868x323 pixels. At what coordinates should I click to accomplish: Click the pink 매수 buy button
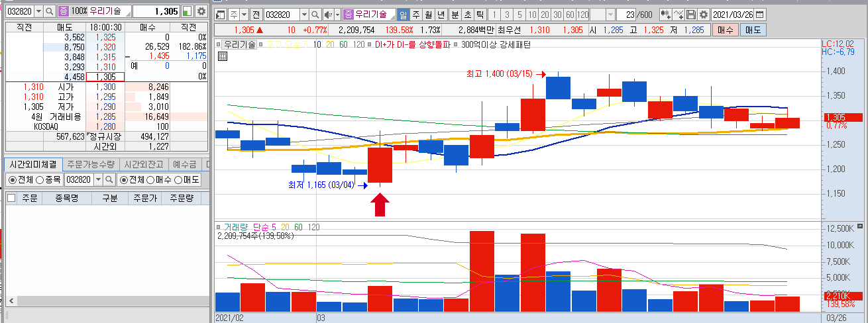pyautogui.click(x=726, y=30)
